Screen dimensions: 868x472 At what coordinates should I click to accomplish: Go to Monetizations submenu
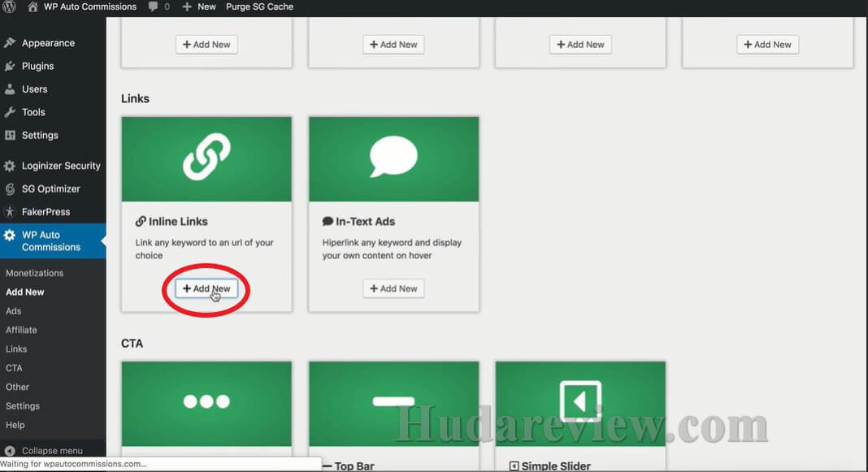tap(34, 273)
